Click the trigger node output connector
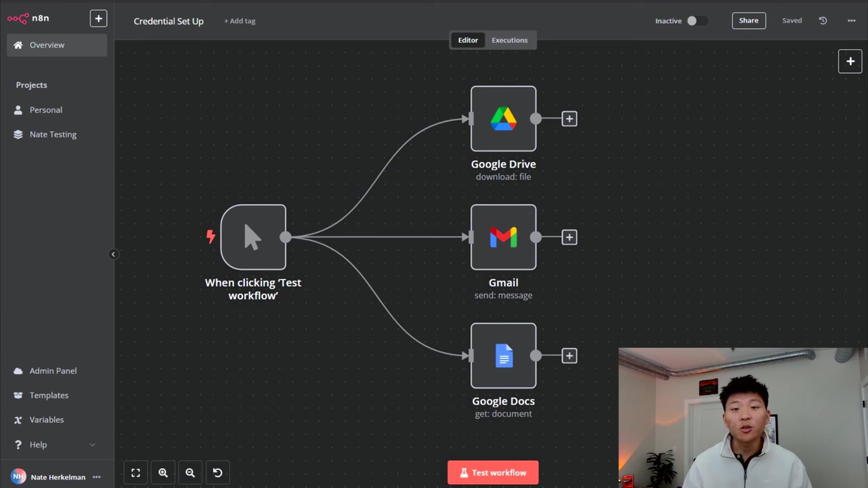 pyautogui.click(x=285, y=238)
